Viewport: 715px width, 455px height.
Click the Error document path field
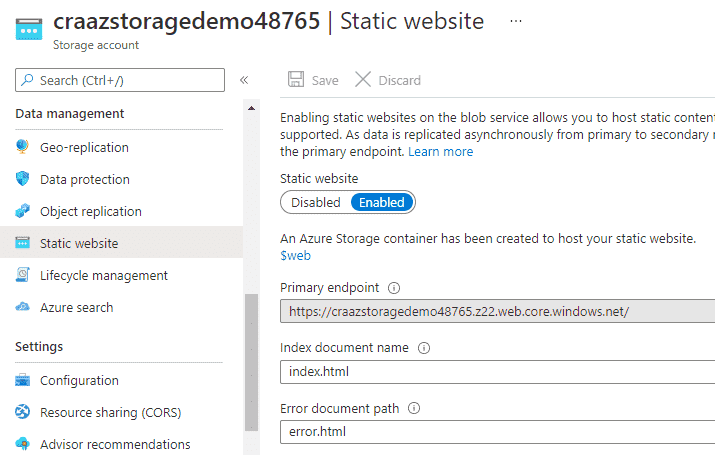497,431
